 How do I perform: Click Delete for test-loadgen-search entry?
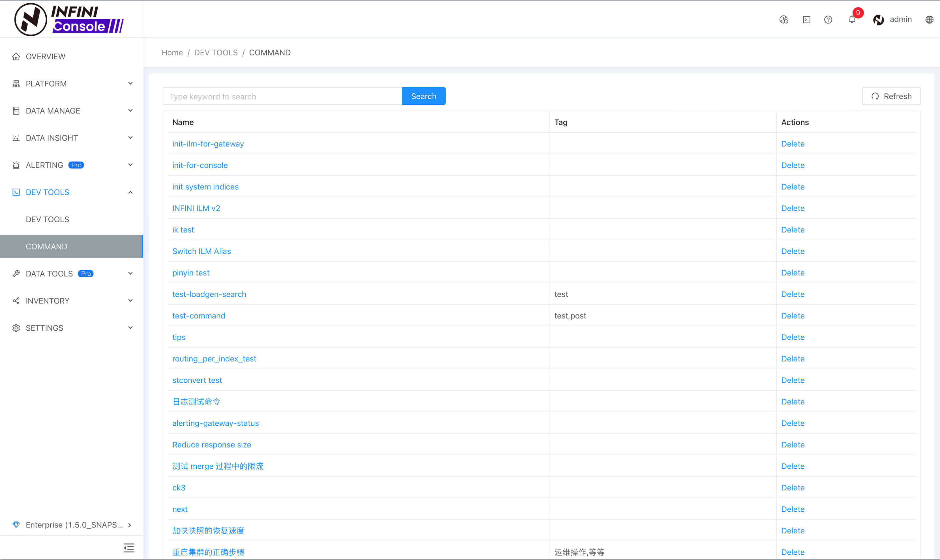click(x=792, y=294)
